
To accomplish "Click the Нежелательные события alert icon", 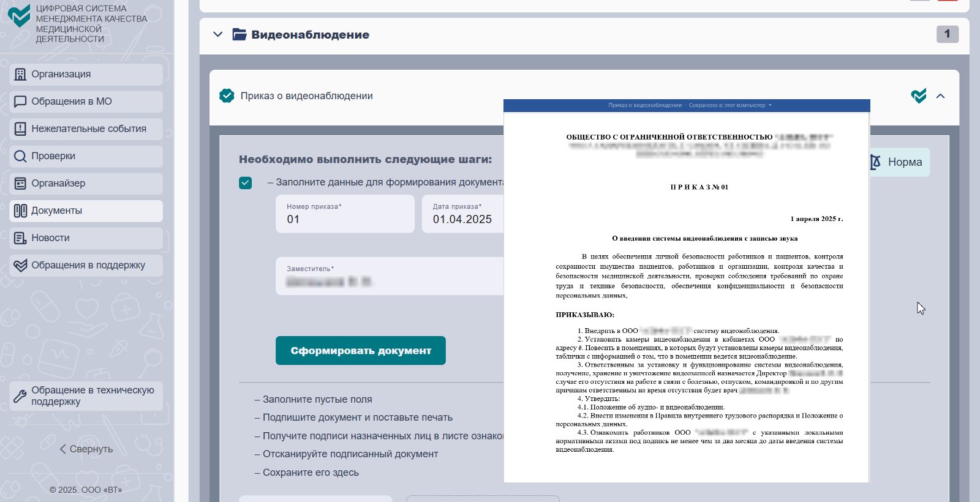I will (20, 129).
